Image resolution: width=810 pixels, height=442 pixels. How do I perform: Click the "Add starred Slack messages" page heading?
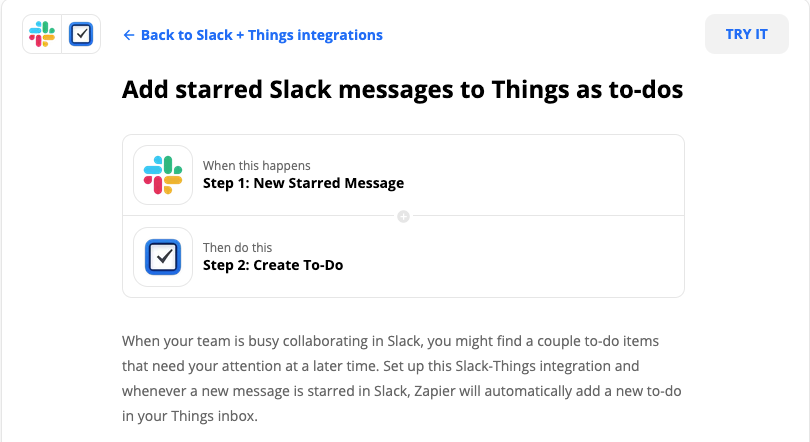pos(402,90)
